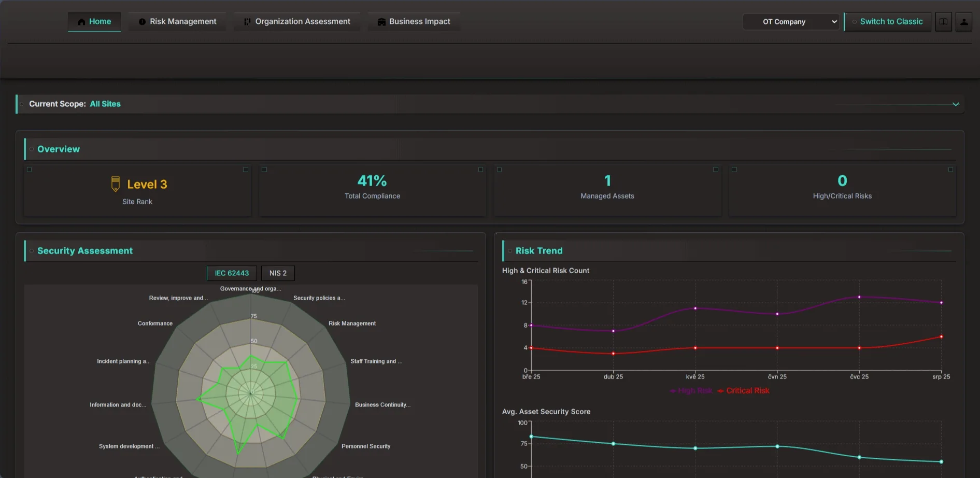Click the Site Rank badge icon

(116, 184)
